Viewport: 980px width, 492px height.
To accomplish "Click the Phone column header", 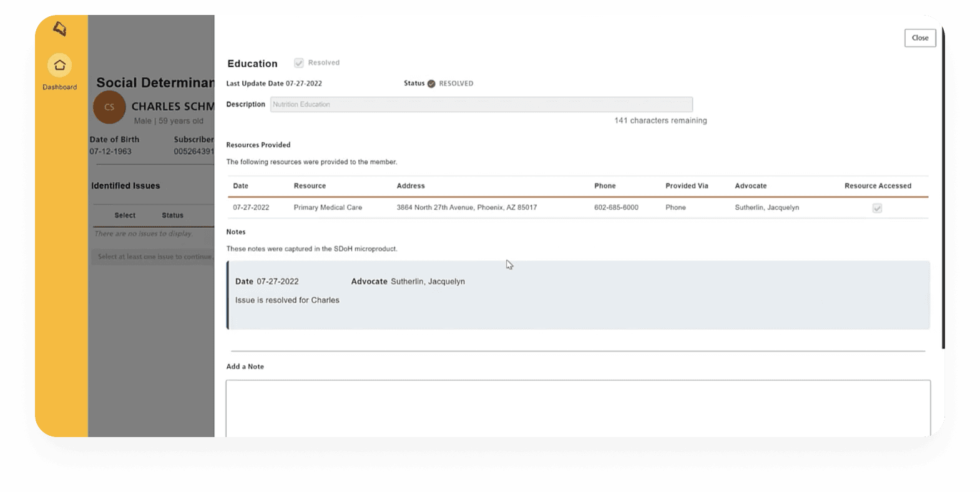I will coord(605,186).
